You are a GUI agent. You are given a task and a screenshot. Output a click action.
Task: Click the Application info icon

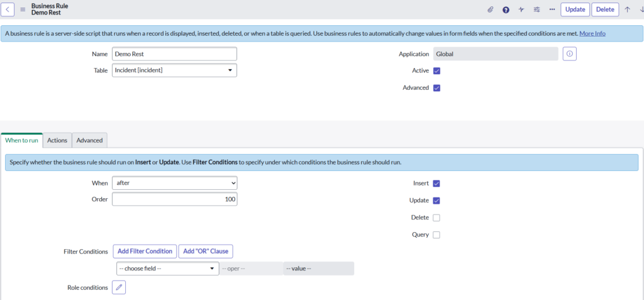click(569, 54)
